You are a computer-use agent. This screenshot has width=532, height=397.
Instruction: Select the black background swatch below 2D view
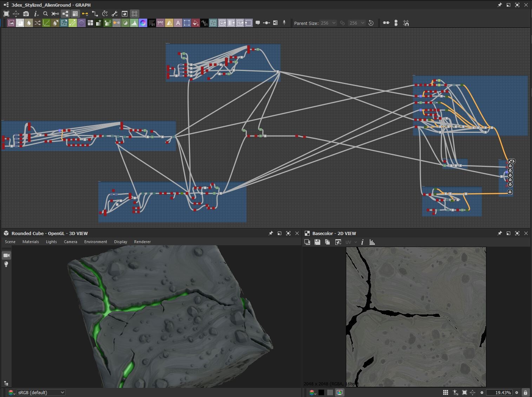[x=322, y=392]
